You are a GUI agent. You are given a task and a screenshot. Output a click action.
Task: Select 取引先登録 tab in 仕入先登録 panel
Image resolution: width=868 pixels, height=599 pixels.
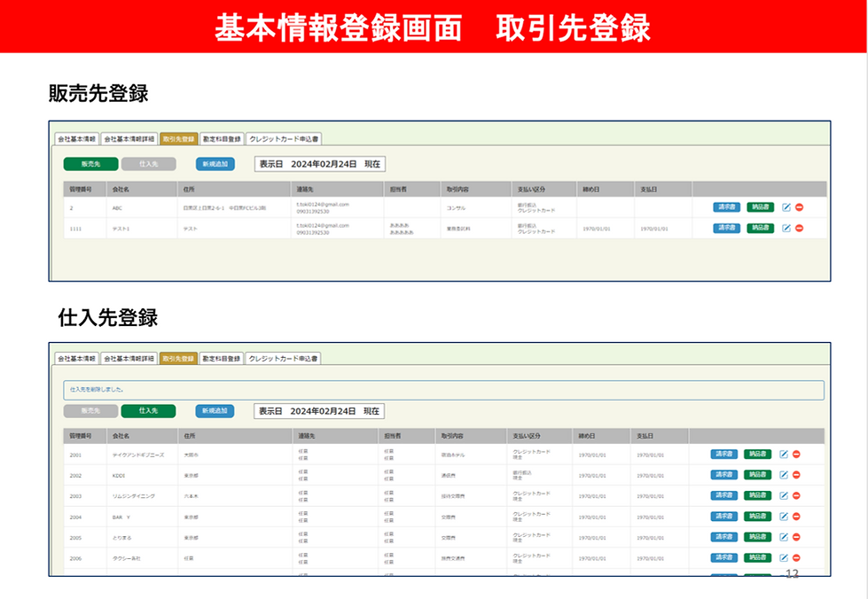coord(178,358)
